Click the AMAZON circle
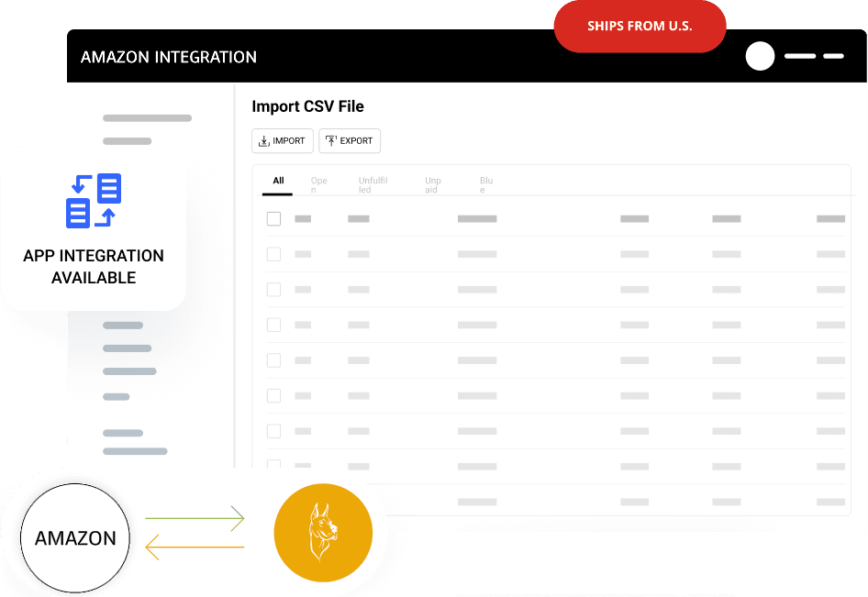 [x=75, y=538]
